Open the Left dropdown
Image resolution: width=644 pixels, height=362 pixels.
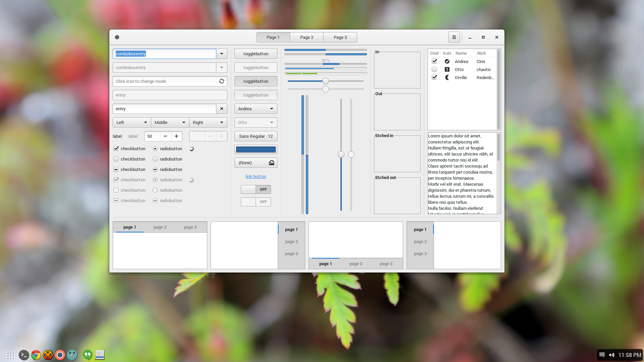(132, 122)
